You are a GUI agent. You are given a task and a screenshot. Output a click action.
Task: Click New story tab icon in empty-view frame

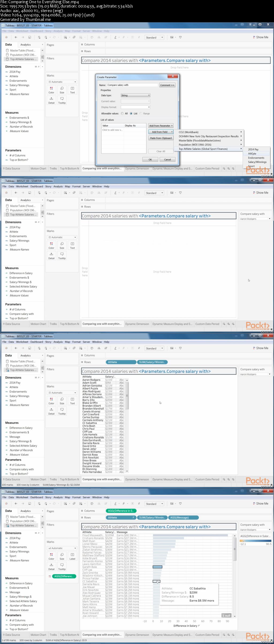coord(233,324)
